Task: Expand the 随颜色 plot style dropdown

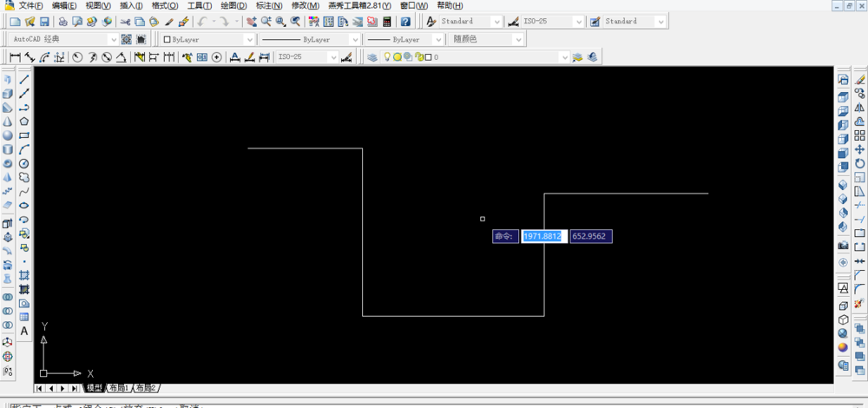Action: coord(517,39)
